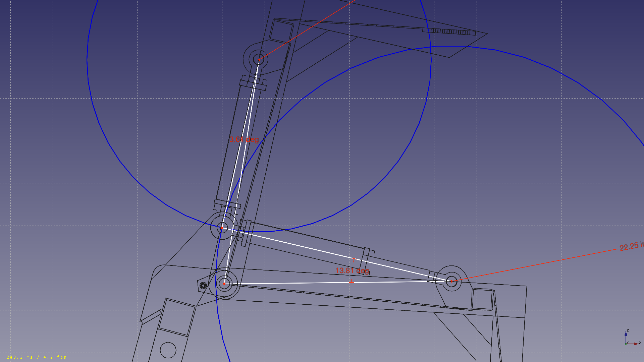Image resolution: width=644 pixels, height=362 pixels.
Task: Click the Z axis arrow of the axis indicator
Action: [x=626, y=334]
